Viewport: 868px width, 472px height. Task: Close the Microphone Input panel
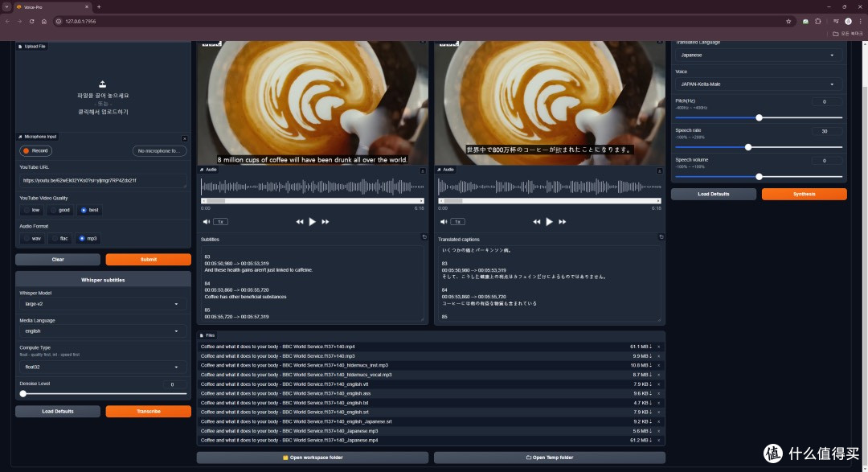click(x=184, y=138)
